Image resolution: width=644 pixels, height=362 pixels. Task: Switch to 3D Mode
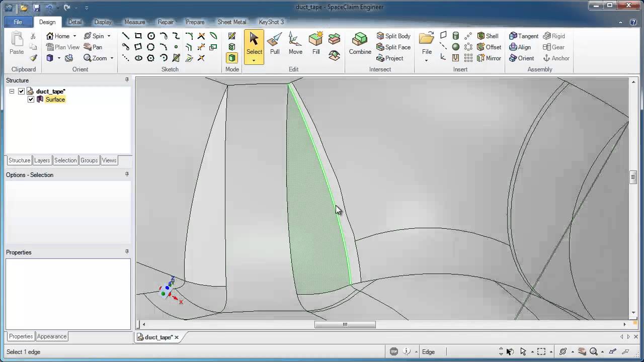(232, 58)
